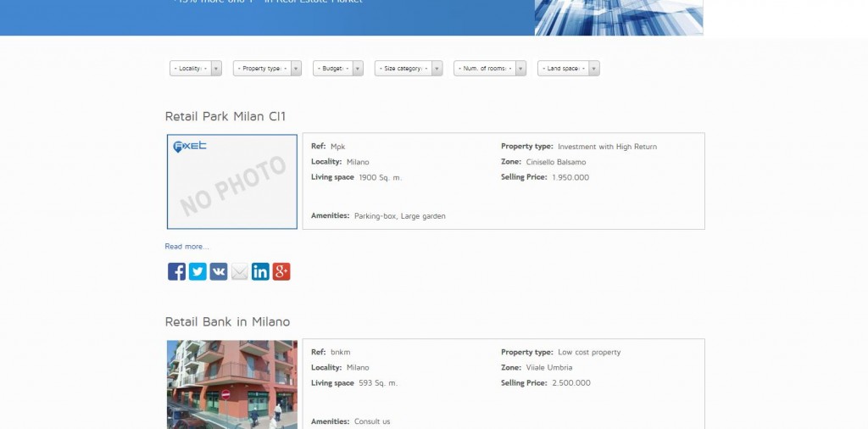Click the skyscraper banner image

coord(618,17)
